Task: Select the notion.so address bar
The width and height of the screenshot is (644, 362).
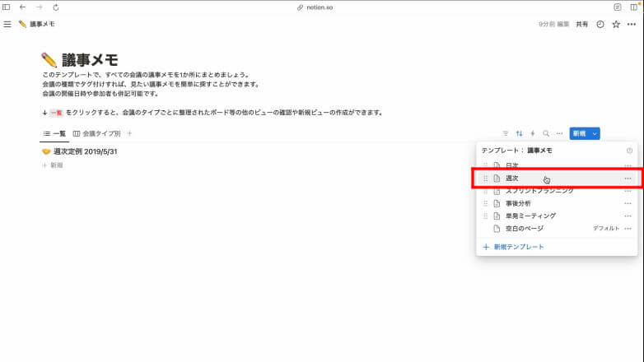Action: (315, 7)
